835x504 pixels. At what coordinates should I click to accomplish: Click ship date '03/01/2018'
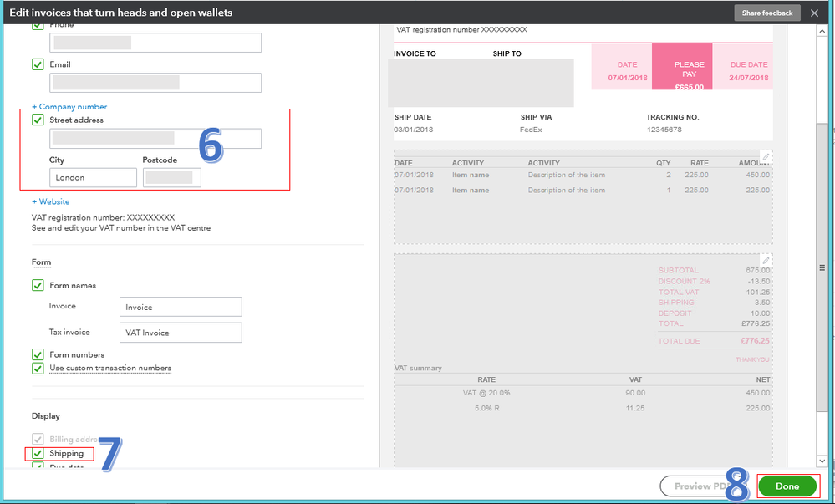click(x=413, y=130)
